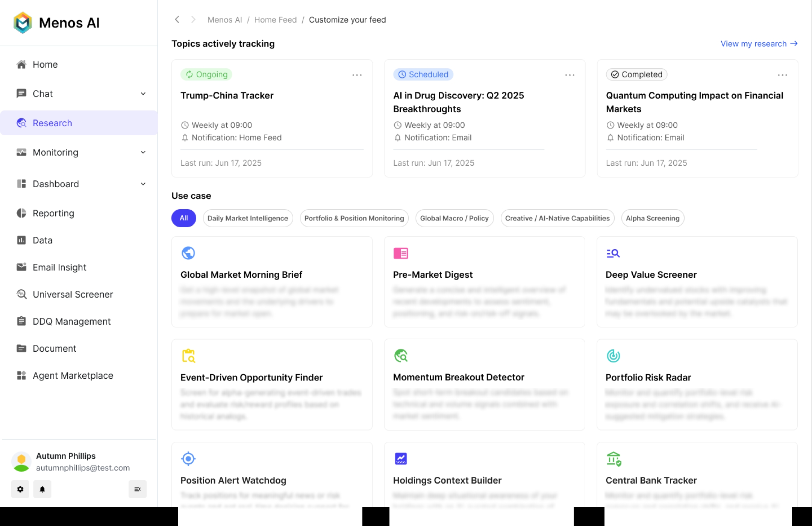Open the Reporting sidebar menu item
Screen dimensions: 812x526
[x=53, y=213]
